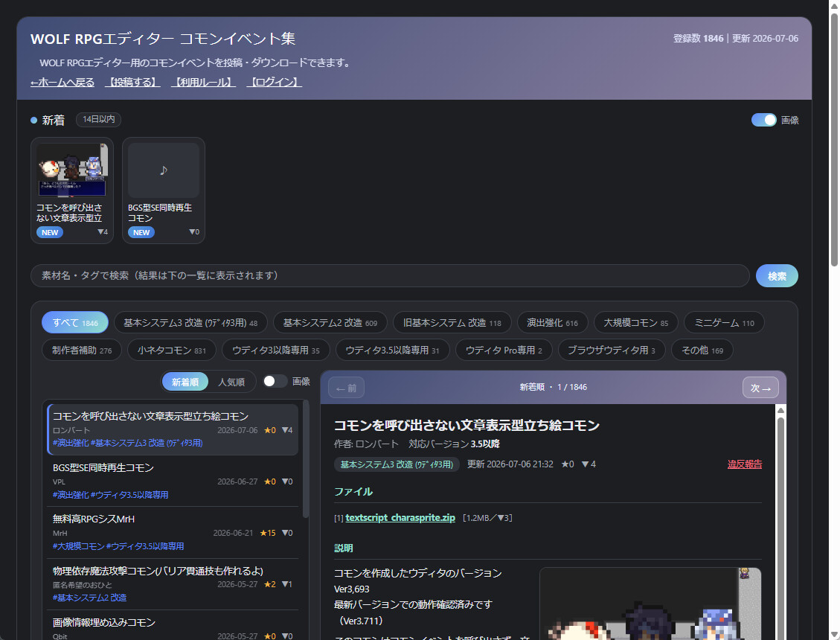This screenshot has width=840, height=640.
Task: Select the すべて 1846 category filter
Action: [x=75, y=323]
